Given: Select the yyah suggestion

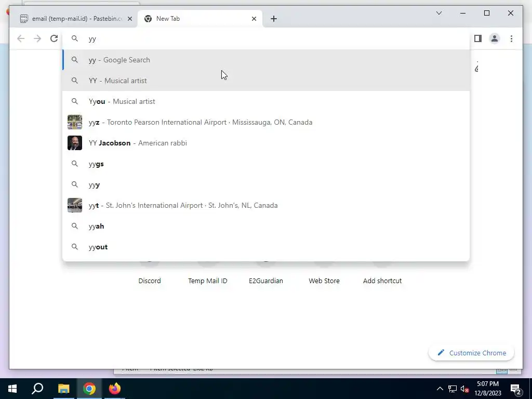Looking at the screenshot, I should (266, 226).
